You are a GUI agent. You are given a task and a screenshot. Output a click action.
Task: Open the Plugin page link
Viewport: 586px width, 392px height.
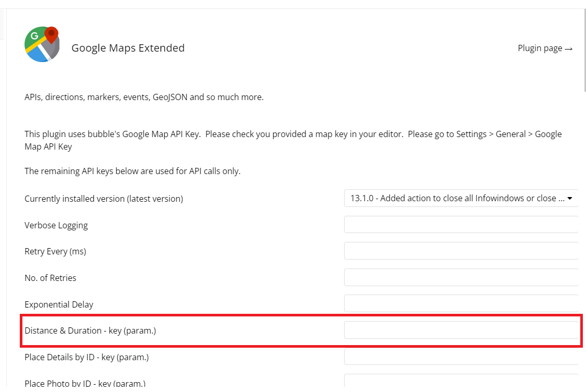pyautogui.click(x=545, y=48)
